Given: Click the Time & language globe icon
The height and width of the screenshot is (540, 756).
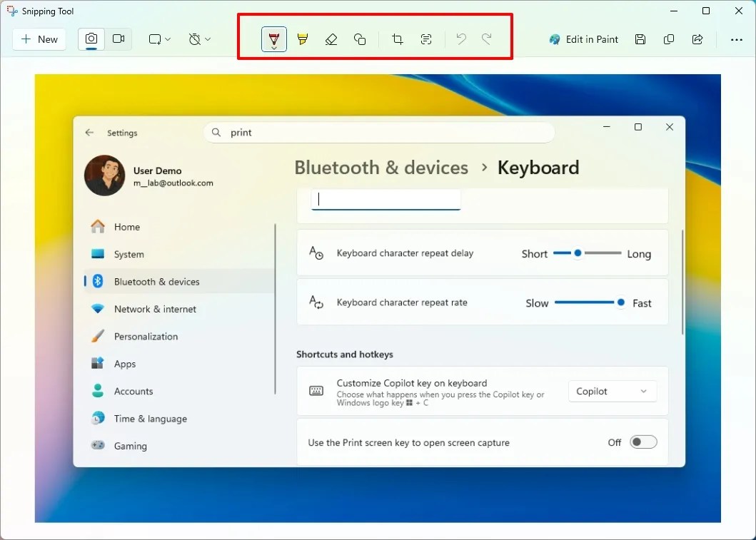Looking at the screenshot, I should point(98,418).
